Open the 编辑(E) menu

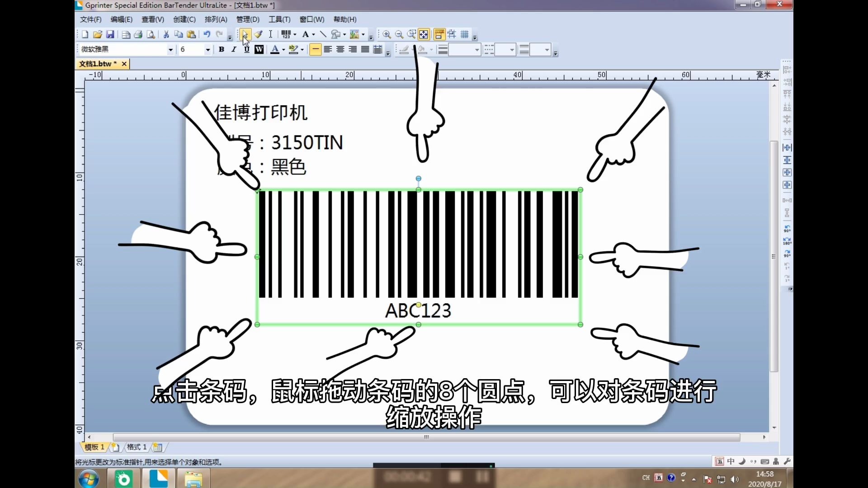coord(122,19)
